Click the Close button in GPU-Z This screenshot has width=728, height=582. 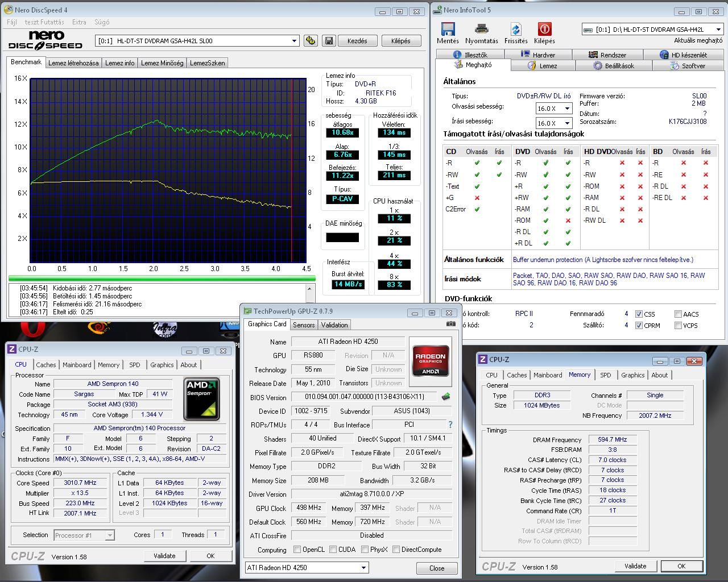[437, 568]
